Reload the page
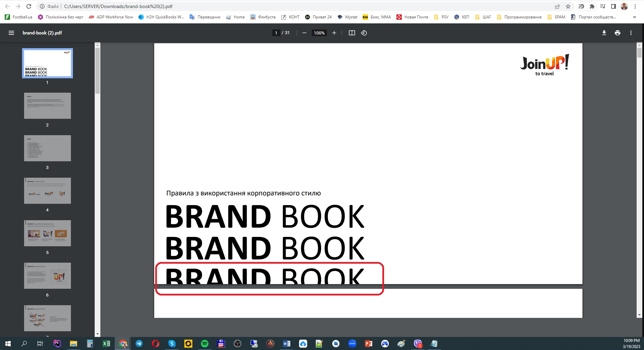 [29, 6]
